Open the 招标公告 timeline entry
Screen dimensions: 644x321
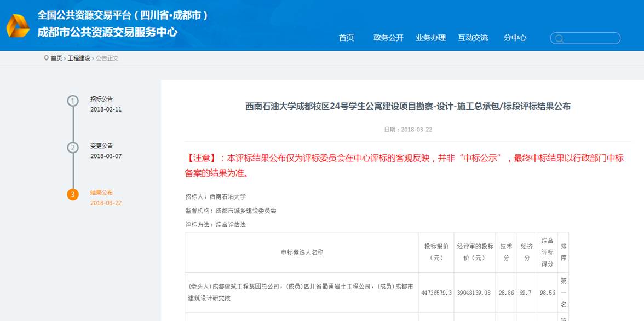(101, 99)
